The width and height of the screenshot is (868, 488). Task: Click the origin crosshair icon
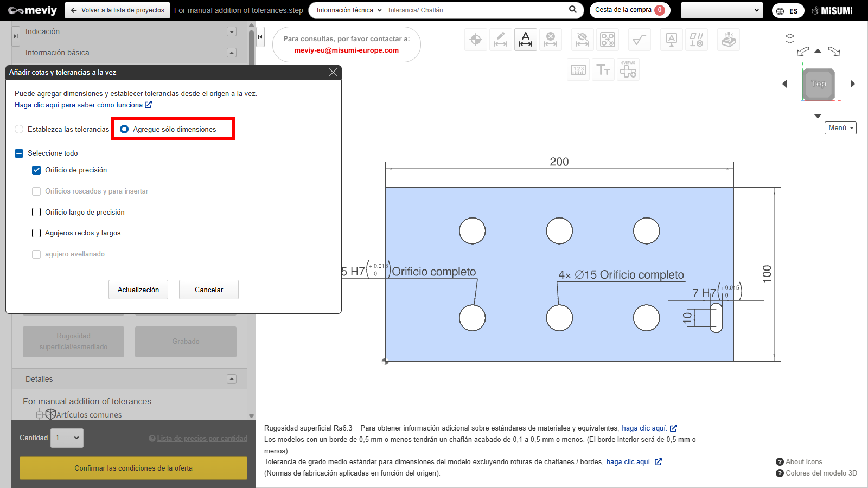(x=476, y=40)
